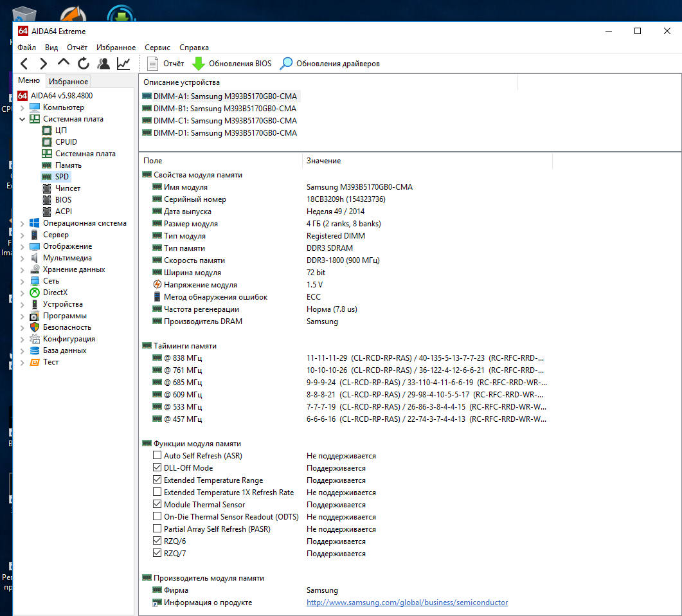Click the Тест icon in tree
This screenshot has height=616, width=682.
coord(35,362)
